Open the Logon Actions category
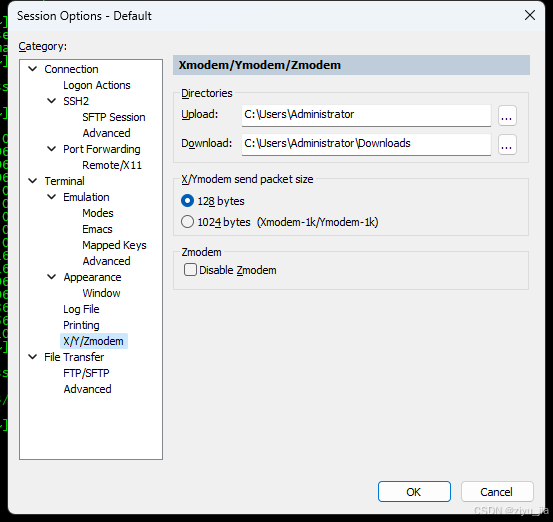553x522 pixels. (97, 85)
